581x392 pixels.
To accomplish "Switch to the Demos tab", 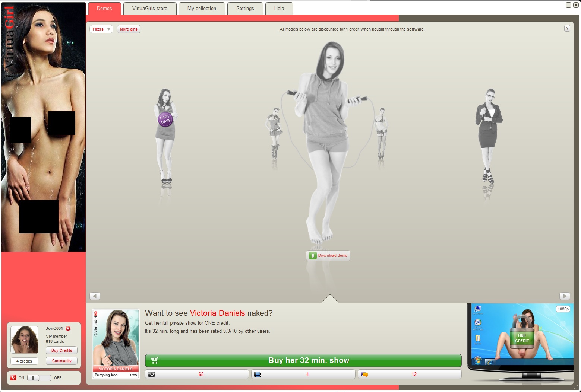I will tap(104, 8).
